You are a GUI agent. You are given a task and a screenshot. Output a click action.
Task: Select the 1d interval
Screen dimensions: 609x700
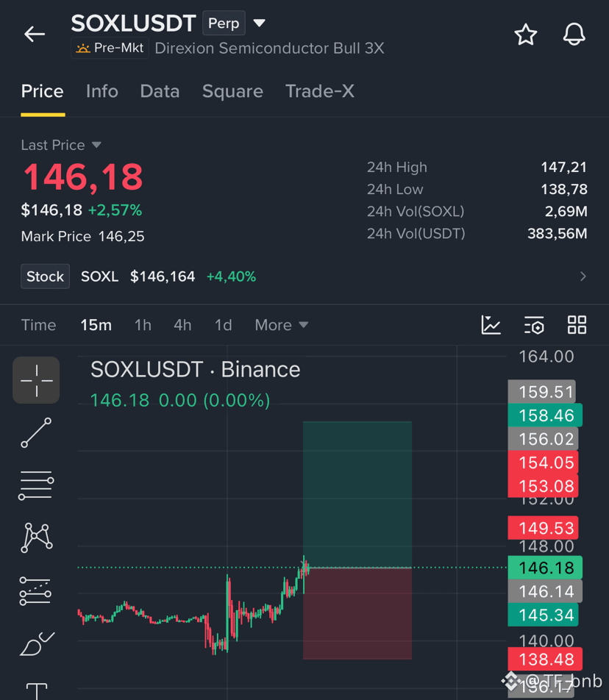coord(224,325)
